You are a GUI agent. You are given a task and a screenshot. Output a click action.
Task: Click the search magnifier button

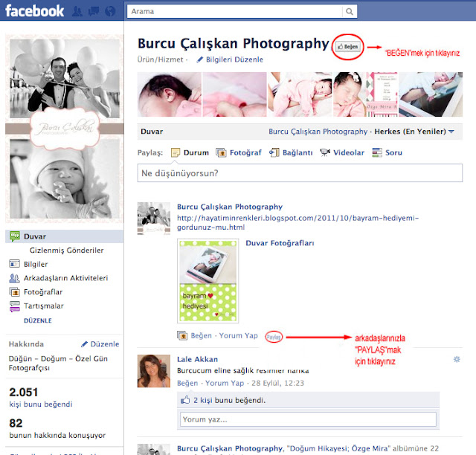click(350, 12)
